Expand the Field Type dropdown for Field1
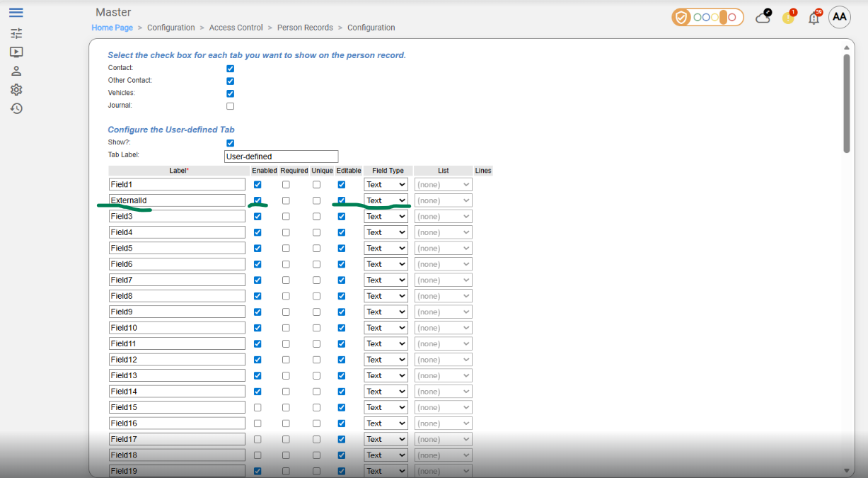The width and height of the screenshot is (868, 478). (x=386, y=185)
